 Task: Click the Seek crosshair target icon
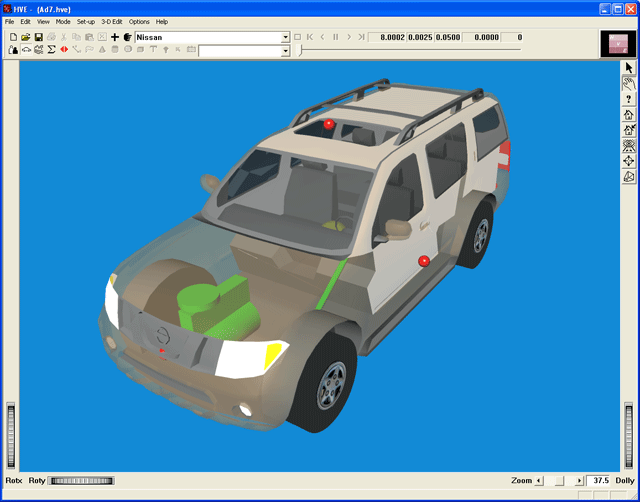629,161
